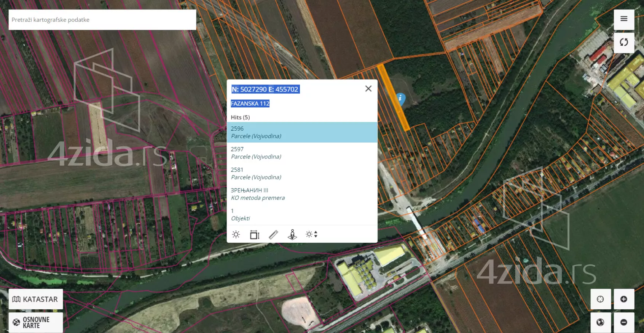Zoom out with the minus button
Screen dimensions: 644x333
[623, 322]
